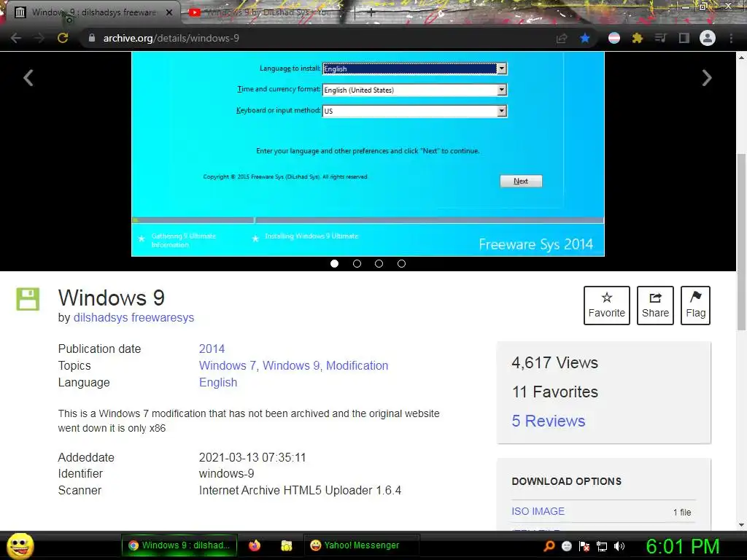
Task: Open the Windows 9 topic link
Action: [291, 366]
